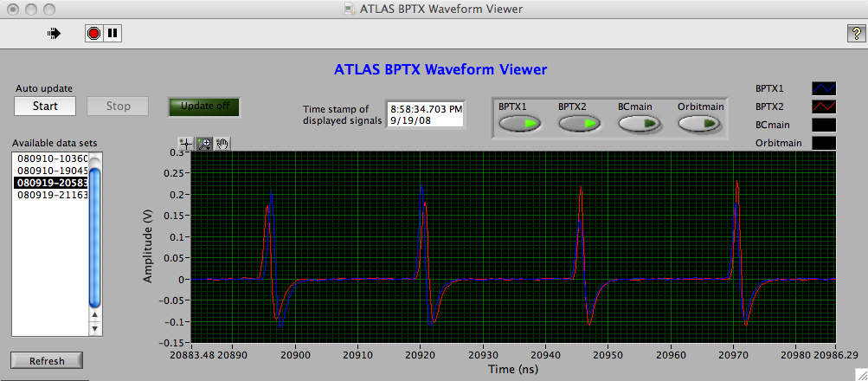
Task: Select data set 080919-21163
Action: (x=50, y=195)
